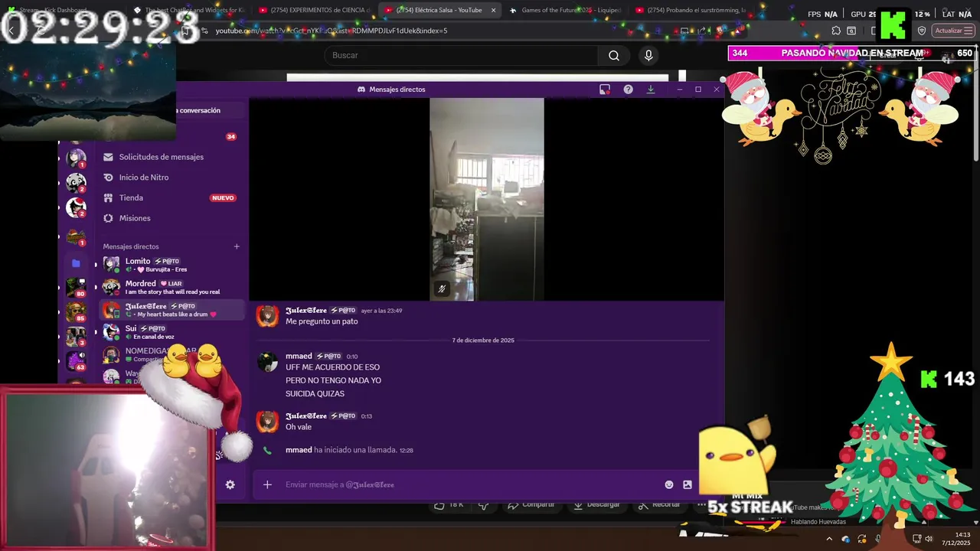Switch to Games of the Future 2025 tab
This screenshot has height=551, width=980.
click(x=565, y=10)
